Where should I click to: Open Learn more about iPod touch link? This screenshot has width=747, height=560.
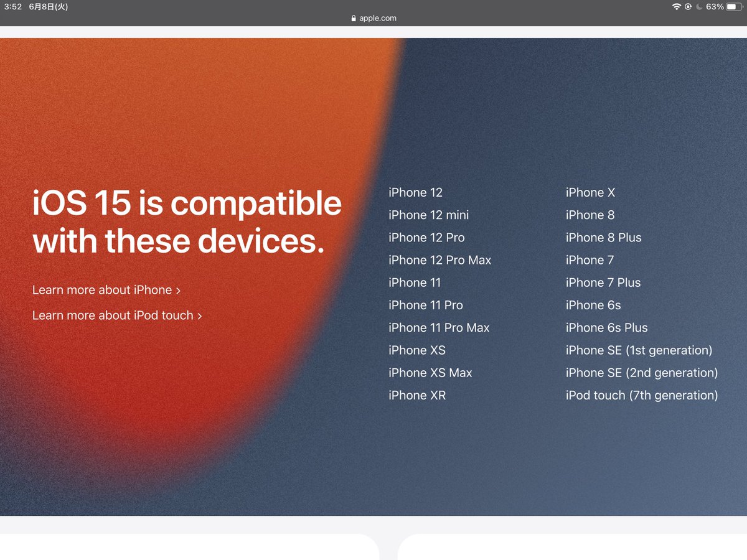[x=117, y=315]
